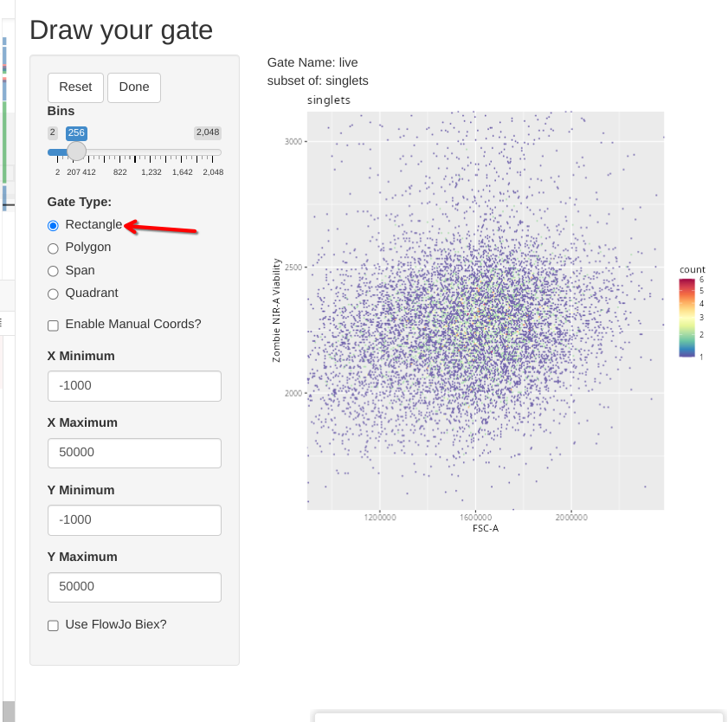The height and width of the screenshot is (722, 728).
Task: Select the Span gate type
Action: point(53,271)
